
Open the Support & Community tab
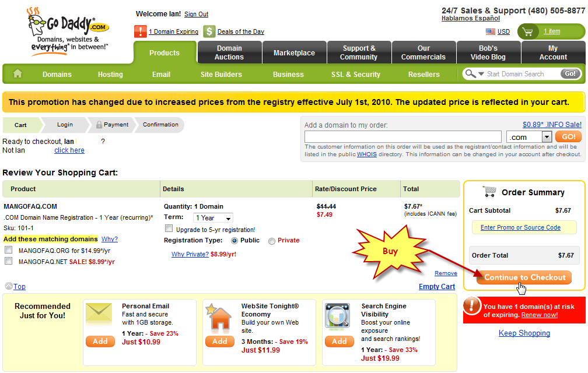pos(359,52)
